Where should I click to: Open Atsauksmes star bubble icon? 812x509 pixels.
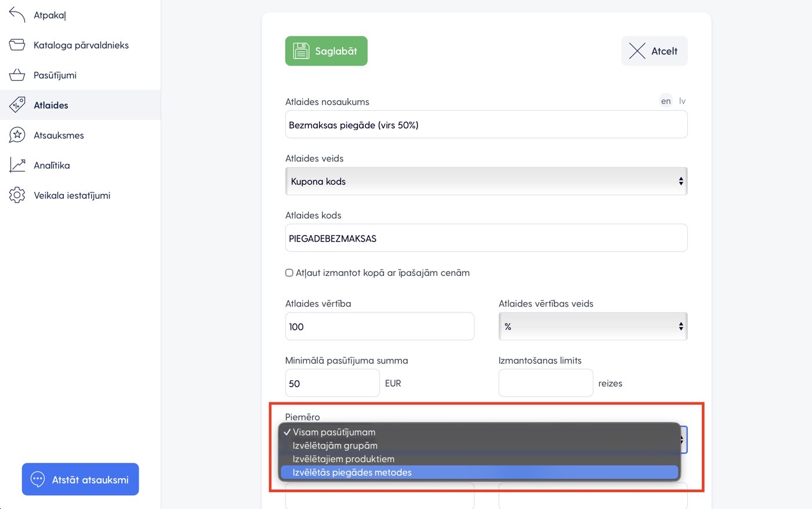17,135
